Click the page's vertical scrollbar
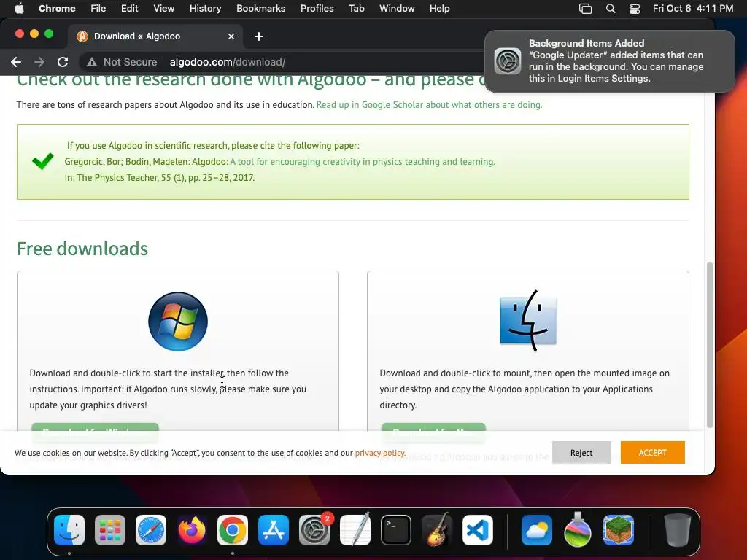The image size is (747, 560). [709, 344]
